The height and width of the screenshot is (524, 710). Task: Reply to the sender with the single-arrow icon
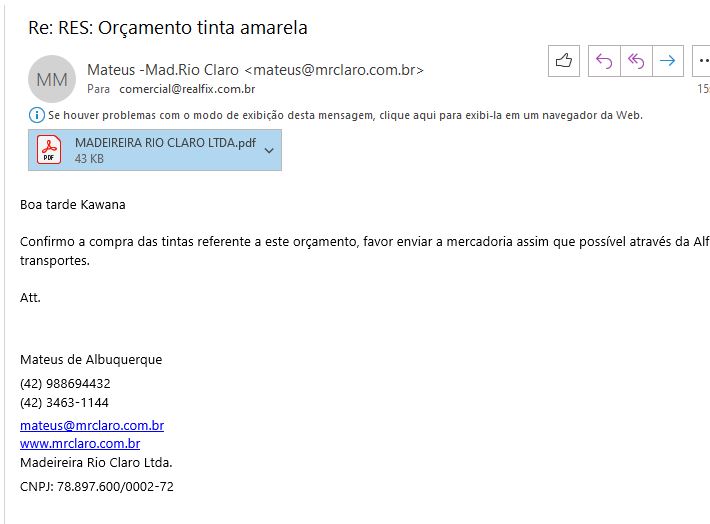603,61
